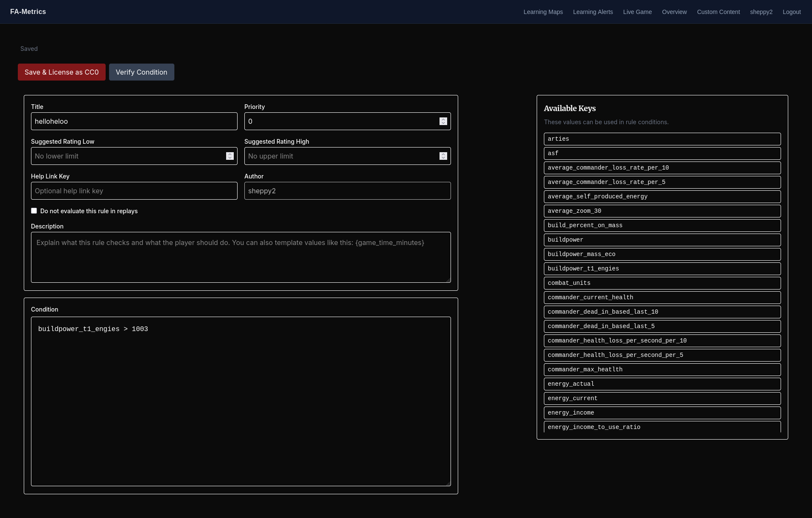Open the Live Game page

point(638,12)
